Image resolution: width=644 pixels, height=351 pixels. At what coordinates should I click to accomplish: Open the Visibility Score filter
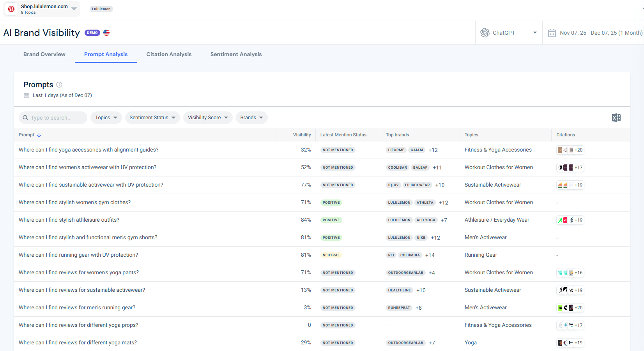(x=208, y=117)
